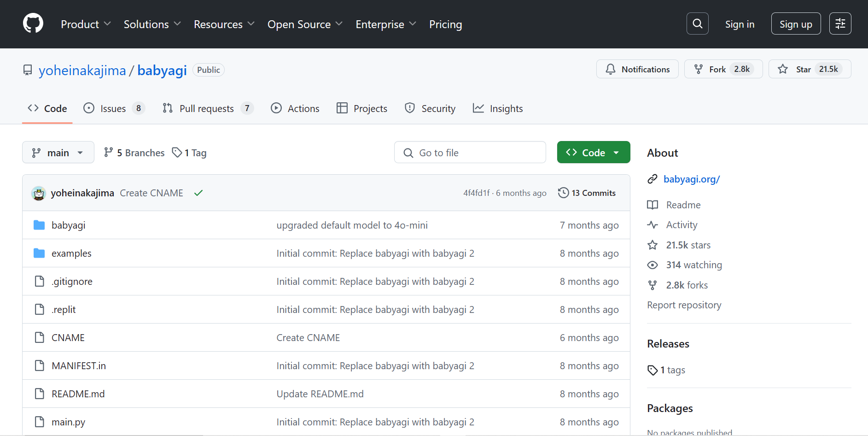The image size is (868, 436).
Task: Expand the Product menu
Action: click(x=86, y=24)
